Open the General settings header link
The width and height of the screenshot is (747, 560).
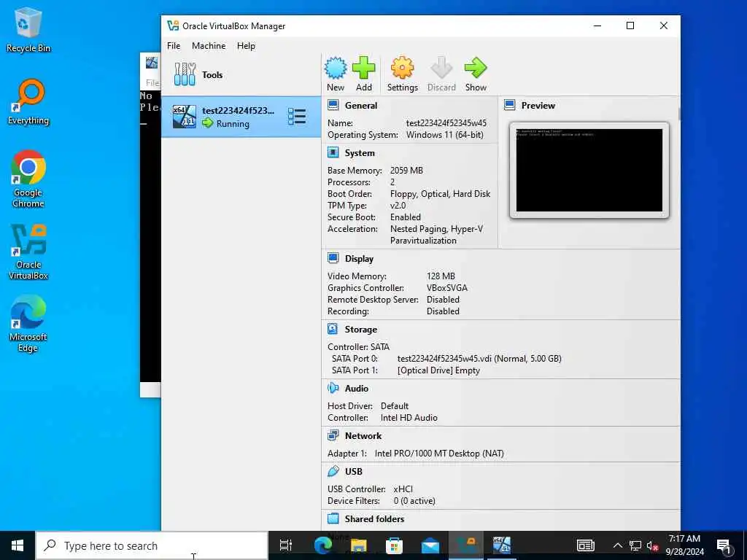pyautogui.click(x=360, y=106)
